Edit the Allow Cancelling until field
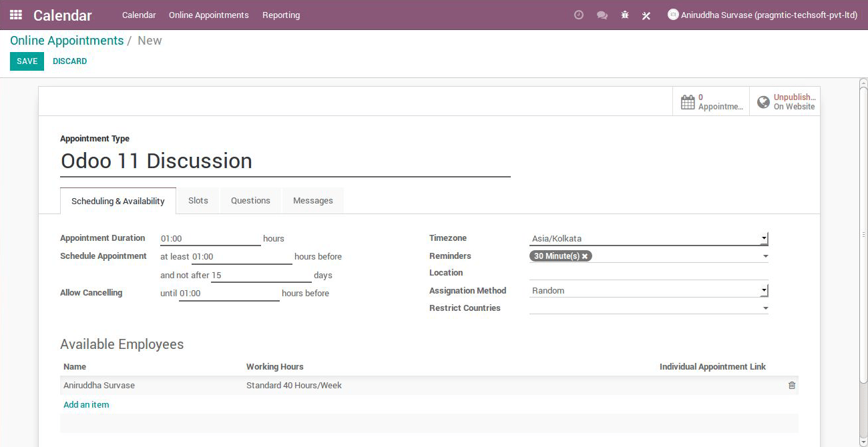Image resolution: width=868 pixels, height=447 pixels. click(229, 294)
